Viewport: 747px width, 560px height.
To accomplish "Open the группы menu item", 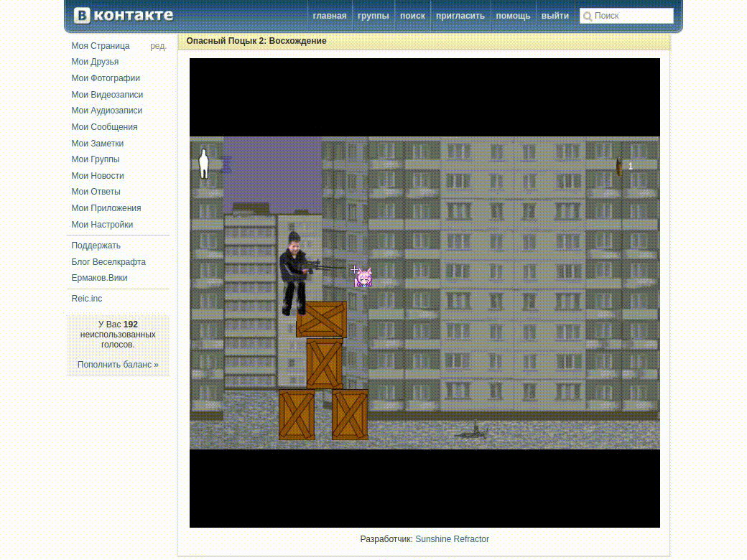I will pos(373,16).
